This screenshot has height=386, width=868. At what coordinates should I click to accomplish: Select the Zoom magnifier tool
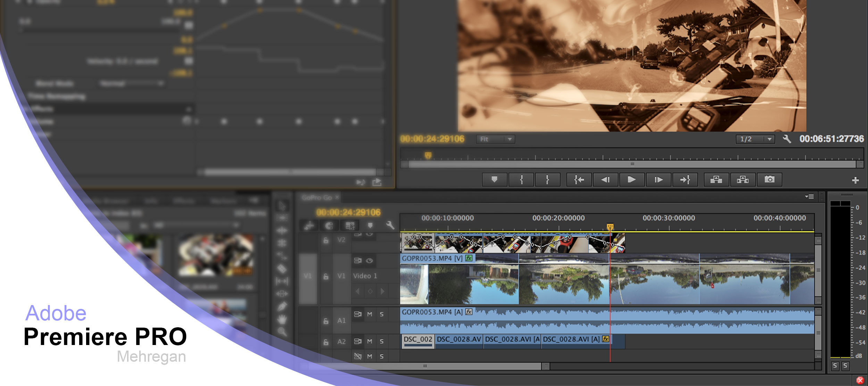point(282,331)
